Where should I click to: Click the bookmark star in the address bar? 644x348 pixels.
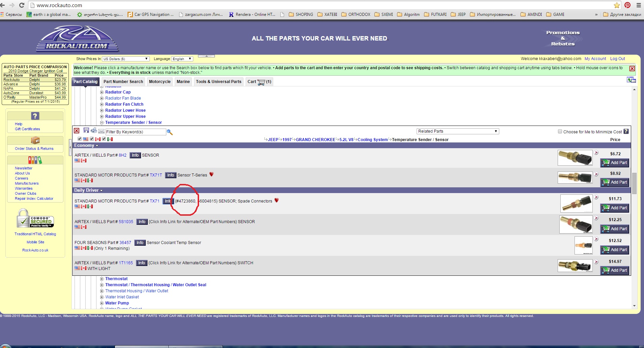[x=617, y=5]
